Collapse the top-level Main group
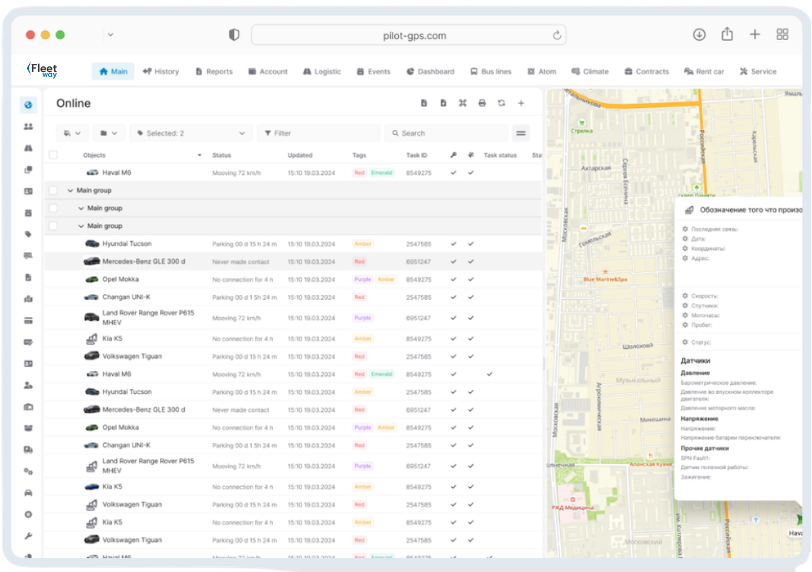 tap(70, 190)
